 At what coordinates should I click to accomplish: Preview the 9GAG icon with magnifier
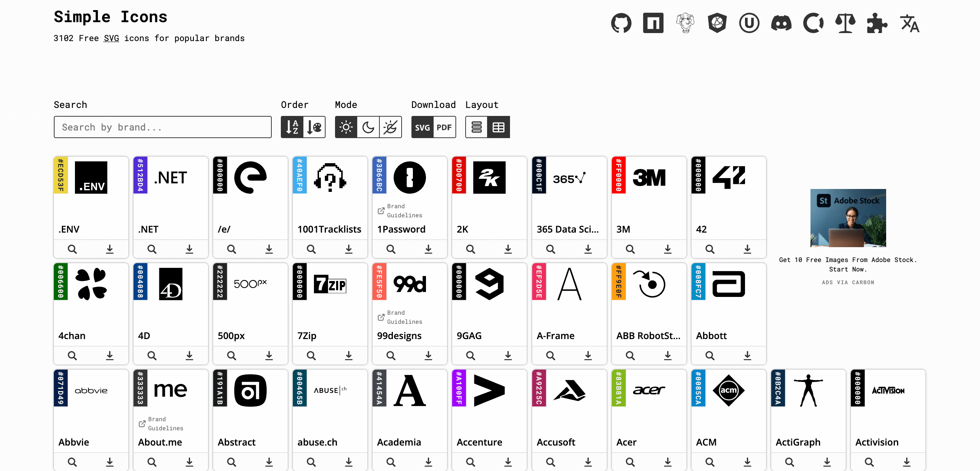[471, 355]
